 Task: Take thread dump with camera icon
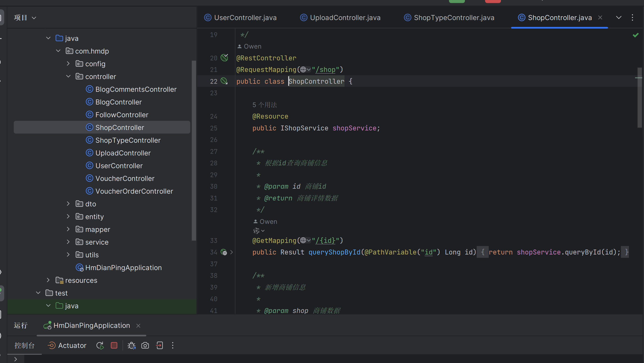[145, 346]
